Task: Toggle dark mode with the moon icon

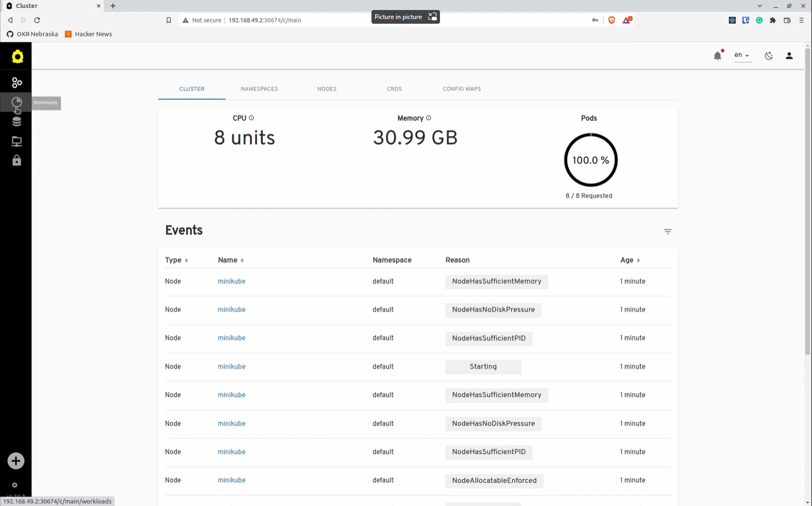Action: (768, 55)
